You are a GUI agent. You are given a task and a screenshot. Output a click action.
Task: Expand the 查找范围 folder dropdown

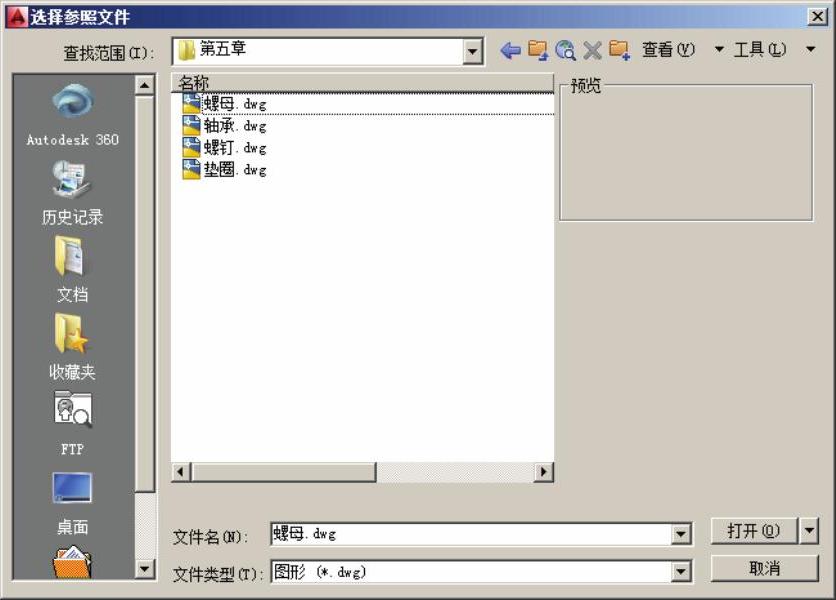tap(473, 52)
